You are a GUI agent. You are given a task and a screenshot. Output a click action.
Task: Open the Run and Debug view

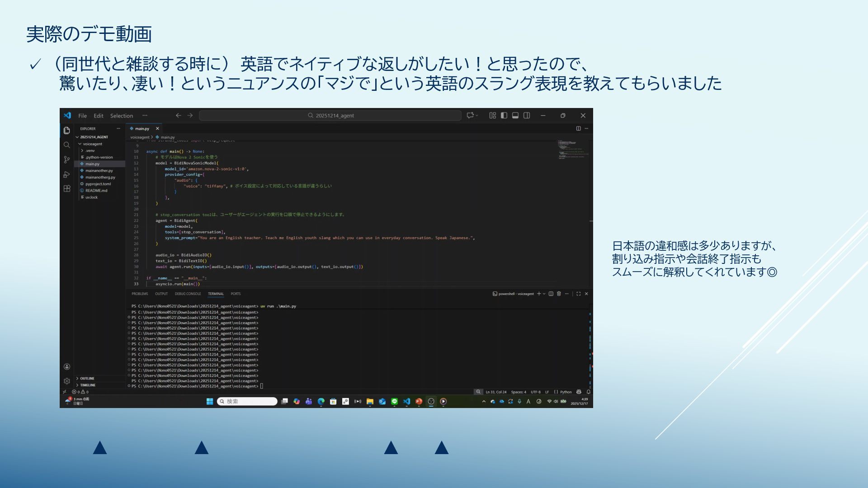coord(67,174)
